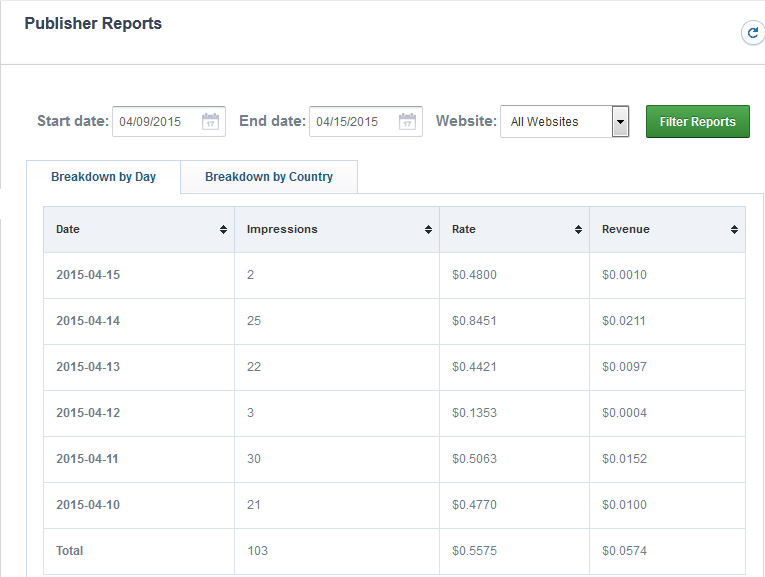Switch to Breakdown by Country tab
765x577 pixels.
(x=269, y=177)
